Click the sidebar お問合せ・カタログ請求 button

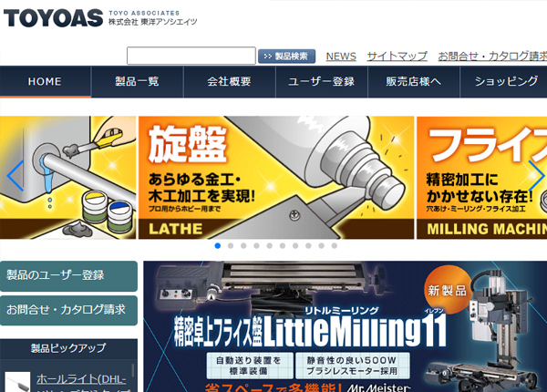pos(68,310)
